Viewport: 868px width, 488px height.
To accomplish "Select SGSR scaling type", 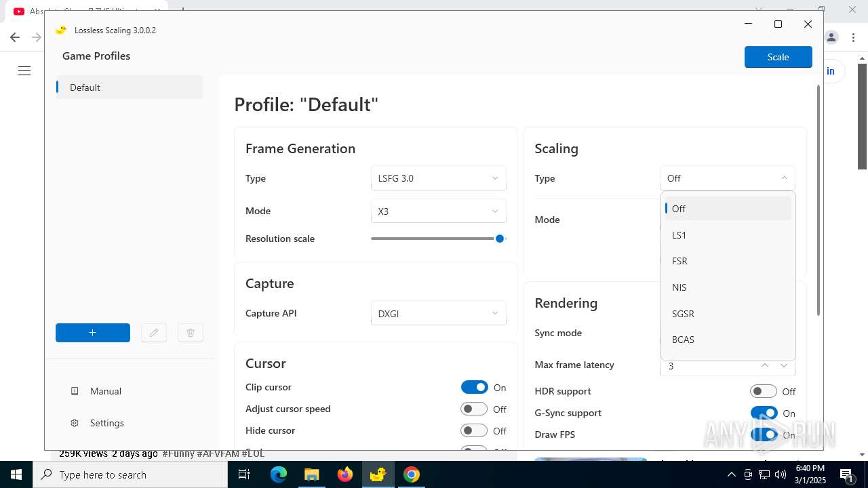I will click(728, 314).
